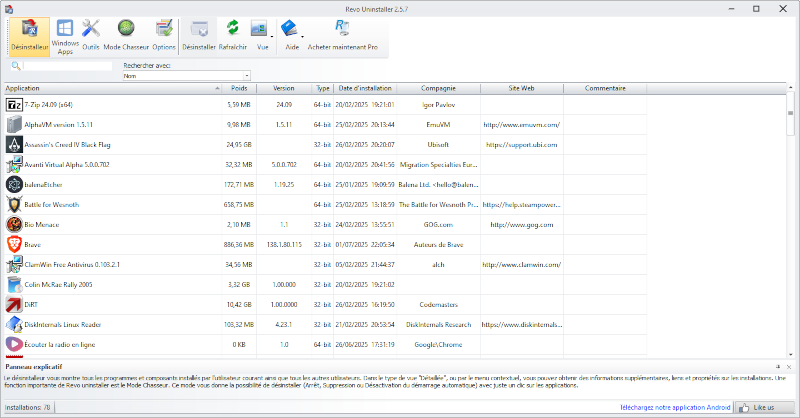Sort by Type column header

322,88
